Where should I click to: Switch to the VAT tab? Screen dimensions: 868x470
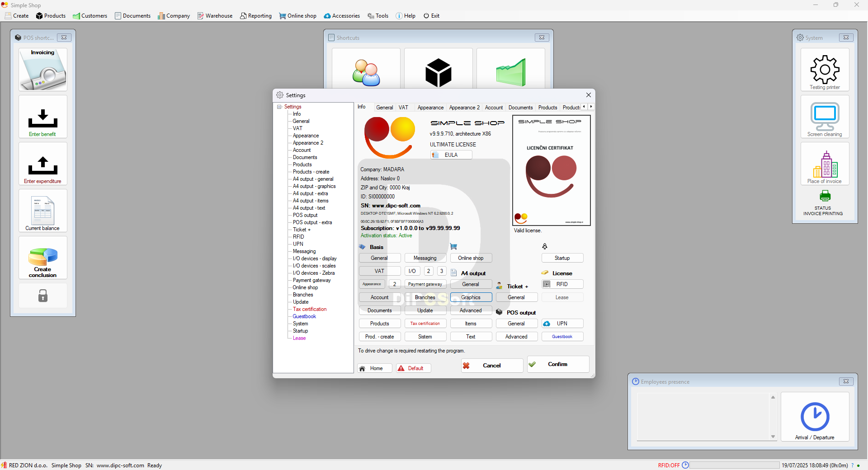click(403, 108)
